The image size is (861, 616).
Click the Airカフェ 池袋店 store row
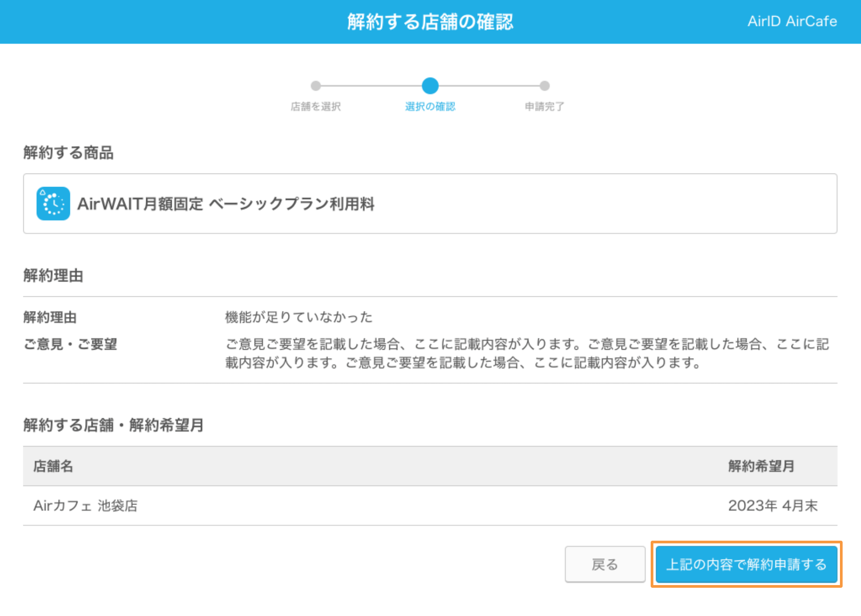click(86, 506)
